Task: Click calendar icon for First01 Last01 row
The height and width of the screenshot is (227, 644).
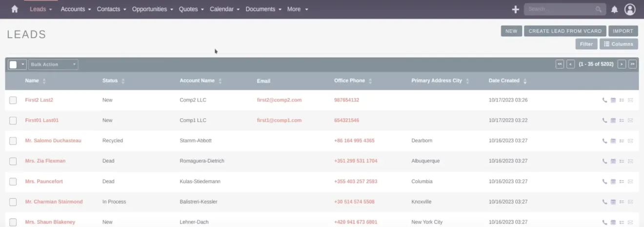Action: (613, 121)
